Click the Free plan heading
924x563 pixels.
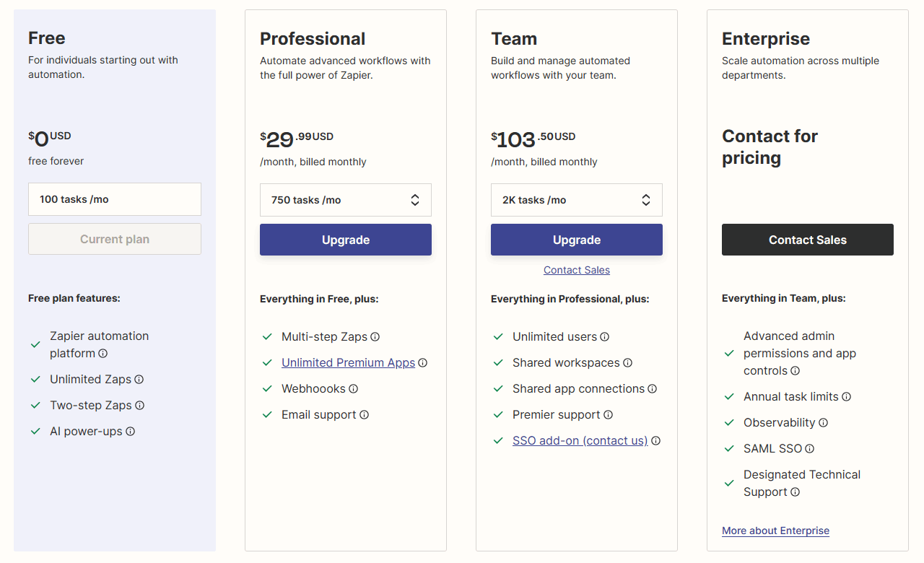47,38
